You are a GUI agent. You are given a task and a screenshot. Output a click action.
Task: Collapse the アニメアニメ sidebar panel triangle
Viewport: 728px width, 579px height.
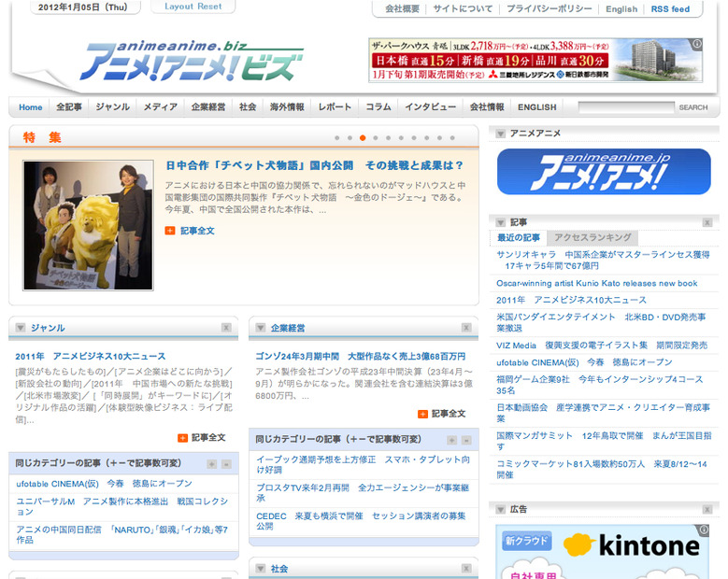[502, 134]
